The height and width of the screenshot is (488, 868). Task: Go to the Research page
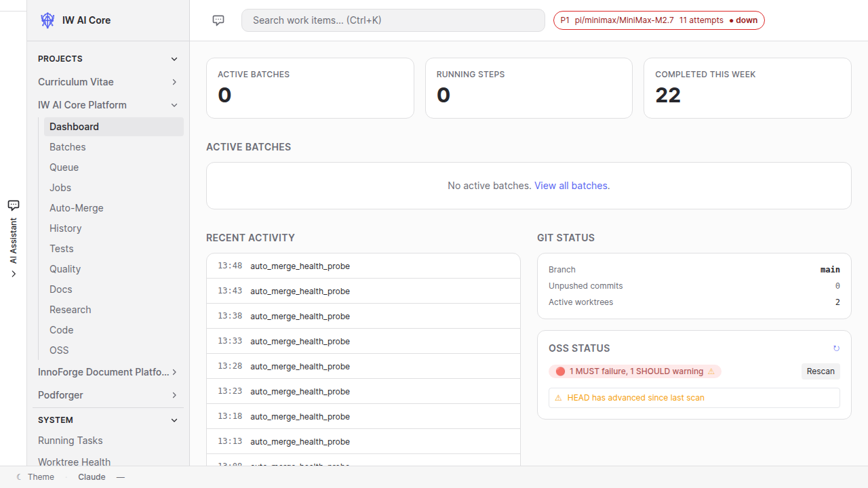coord(114,310)
